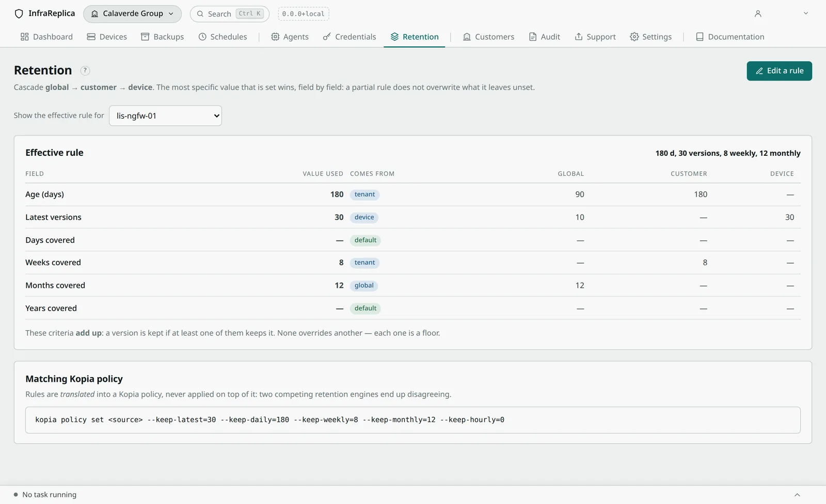Go to the Dashboard tab
The width and height of the screenshot is (826, 504).
click(x=46, y=37)
